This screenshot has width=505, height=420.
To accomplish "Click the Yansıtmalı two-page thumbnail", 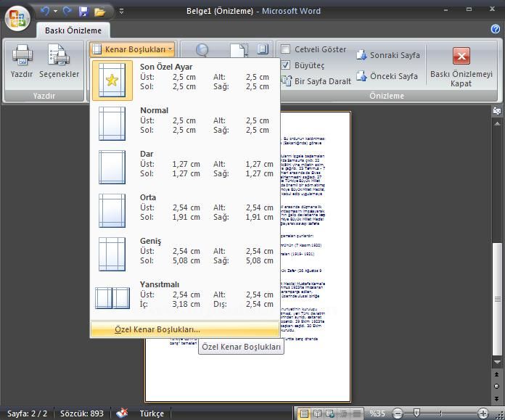I will tap(112, 298).
